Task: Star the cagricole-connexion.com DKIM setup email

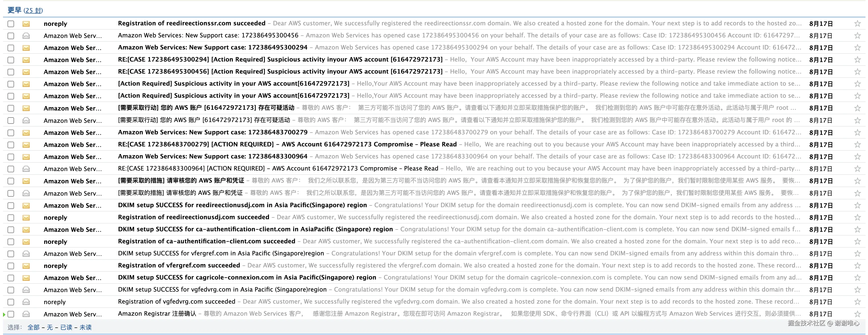Action: (857, 278)
